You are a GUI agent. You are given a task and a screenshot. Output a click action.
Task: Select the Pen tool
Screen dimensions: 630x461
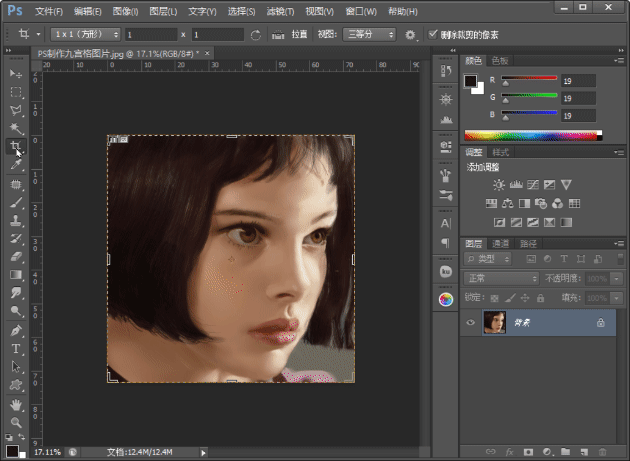(x=16, y=330)
